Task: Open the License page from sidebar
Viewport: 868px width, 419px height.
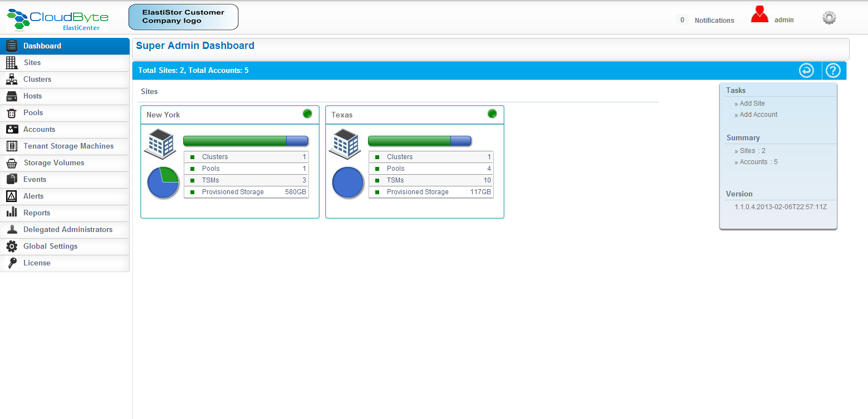Action: point(37,263)
